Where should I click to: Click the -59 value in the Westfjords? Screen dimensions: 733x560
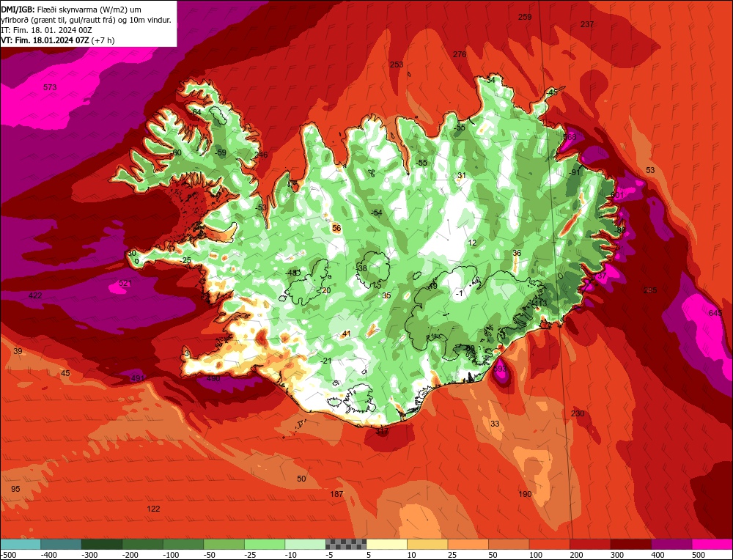pyautogui.click(x=221, y=152)
